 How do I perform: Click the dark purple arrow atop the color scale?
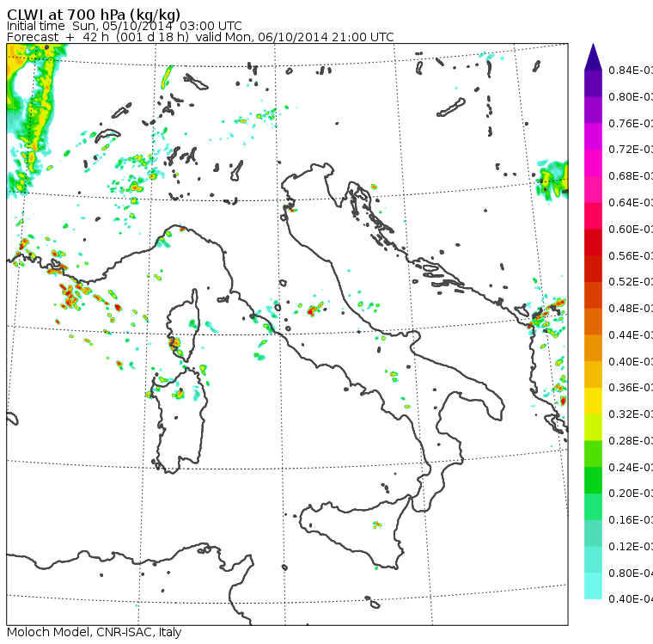[593, 57]
